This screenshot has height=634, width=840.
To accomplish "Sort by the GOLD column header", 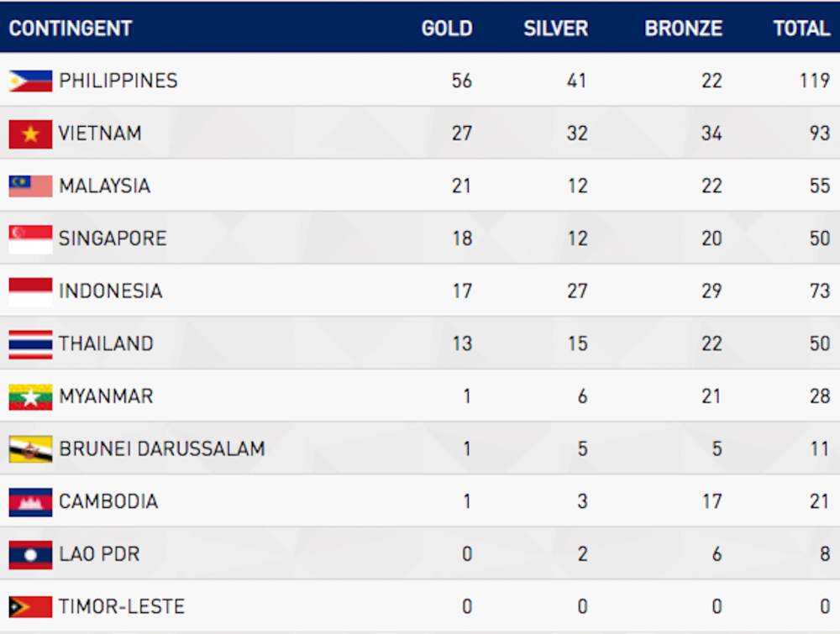I will click(x=447, y=29).
